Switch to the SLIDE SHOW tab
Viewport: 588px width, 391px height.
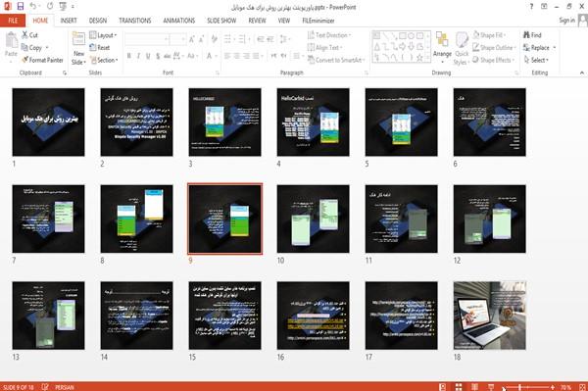221,21
